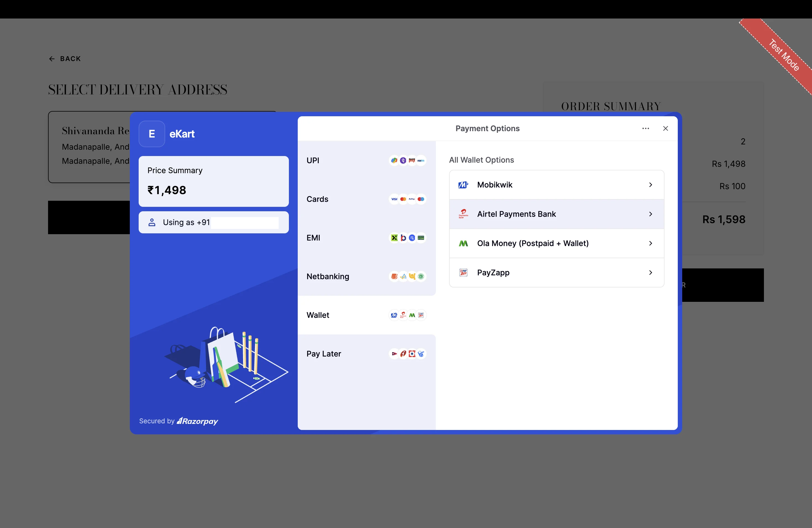The width and height of the screenshot is (812, 528).
Task: Click the Pay Later provider icons
Action: [407, 354]
